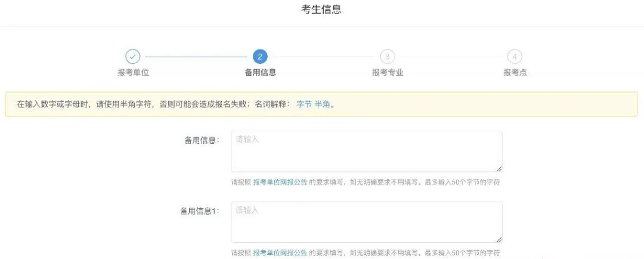This screenshot has width=644, height=259.
Task: Go to the 报考专业 step label
Action: (388, 73)
